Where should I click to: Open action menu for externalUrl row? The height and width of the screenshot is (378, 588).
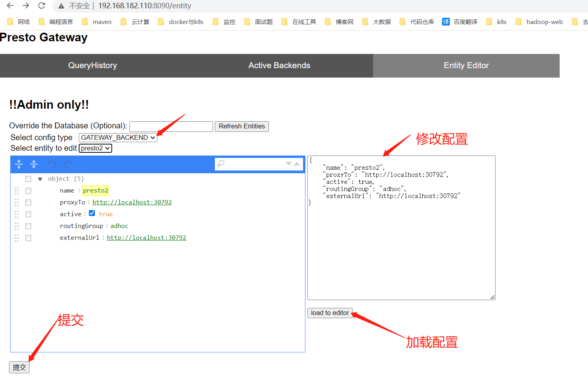tap(28, 238)
